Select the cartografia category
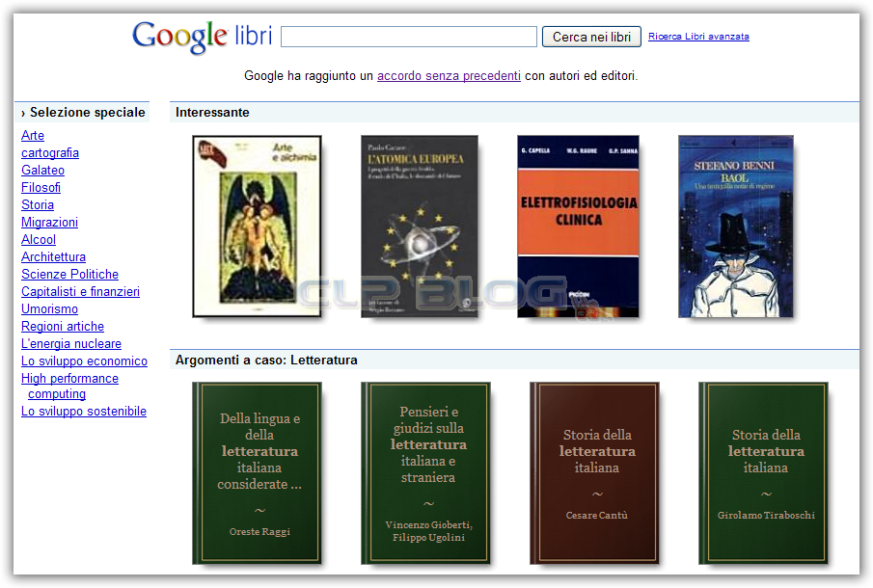 click(x=49, y=152)
